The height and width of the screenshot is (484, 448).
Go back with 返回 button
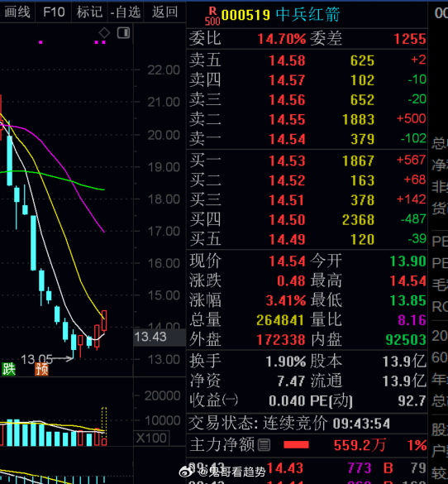click(164, 12)
